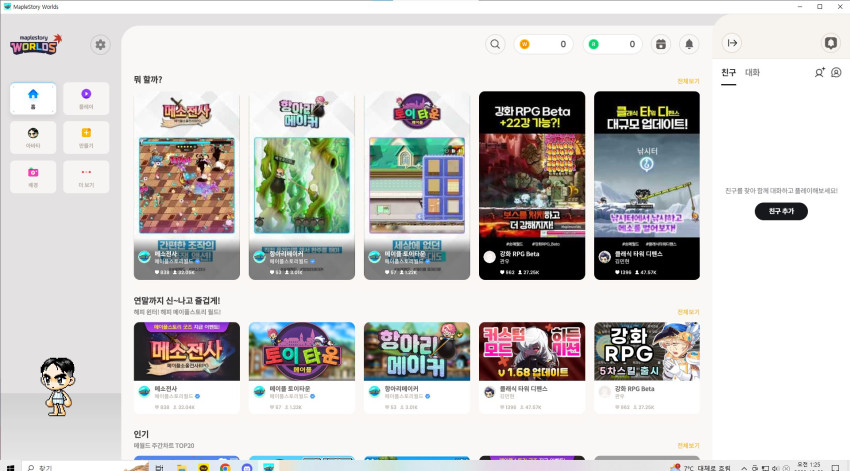This screenshot has height=471, width=850.
Task: Click the friend-request profile circle icon
Action: [836, 73]
